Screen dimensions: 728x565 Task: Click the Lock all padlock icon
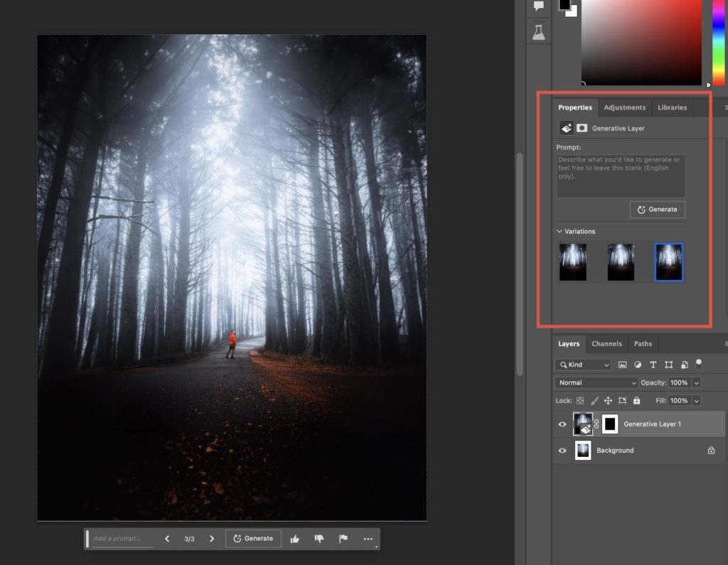tap(636, 401)
